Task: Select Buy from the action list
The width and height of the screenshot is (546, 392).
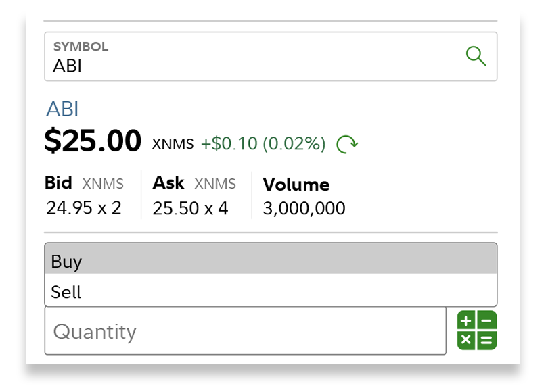Action: click(x=271, y=261)
